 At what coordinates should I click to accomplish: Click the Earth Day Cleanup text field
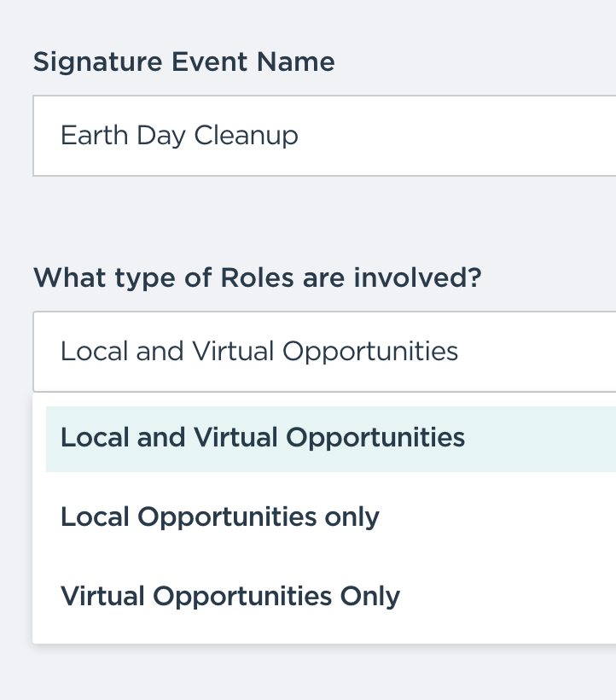(x=325, y=136)
